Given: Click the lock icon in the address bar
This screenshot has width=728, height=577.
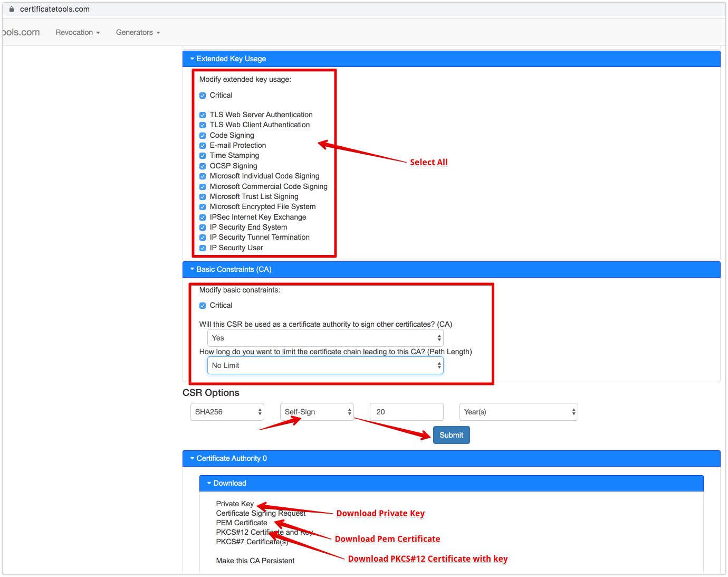Looking at the screenshot, I should click(x=12, y=8).
